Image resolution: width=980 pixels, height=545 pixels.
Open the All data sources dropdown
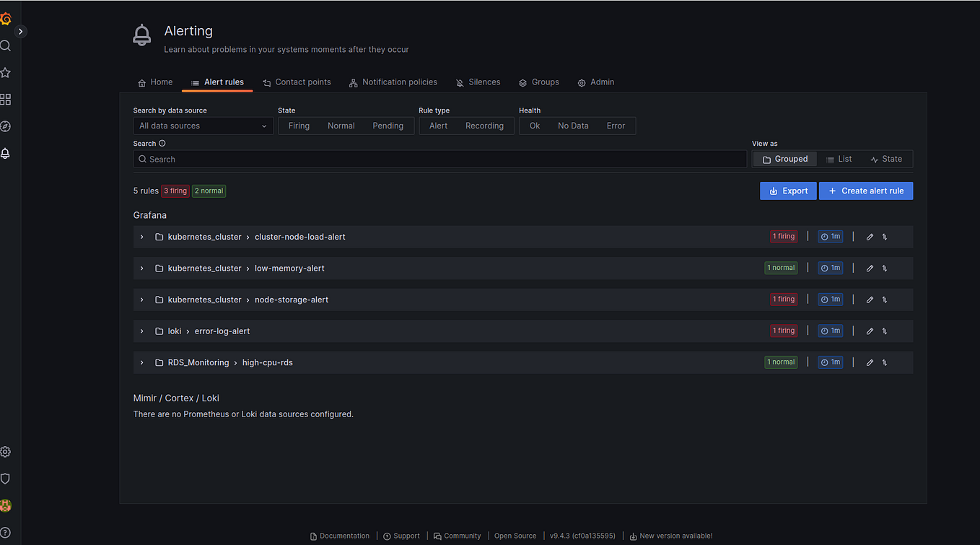tap(203, 125)
